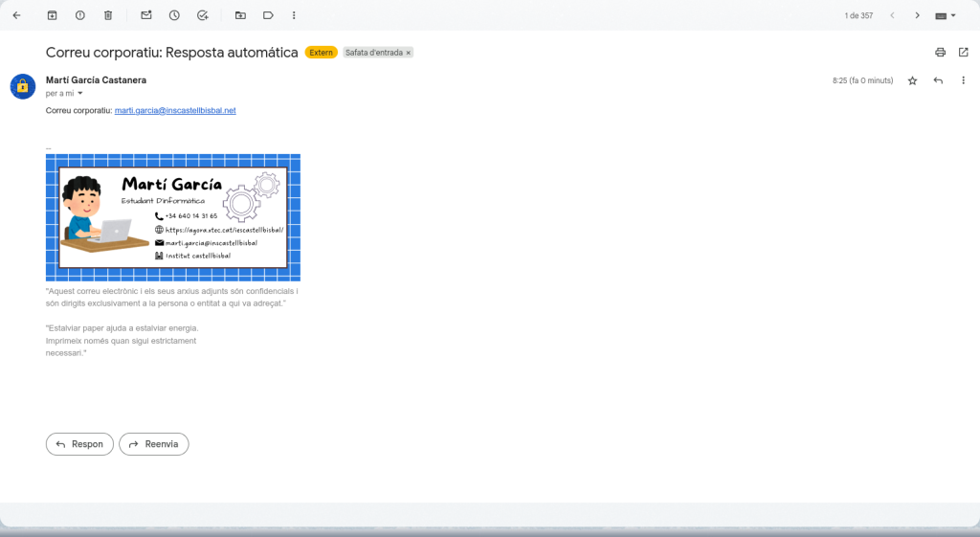Star the message from Martí García
This screenshot has height=537, width=980.
click(x=912, y=81)
